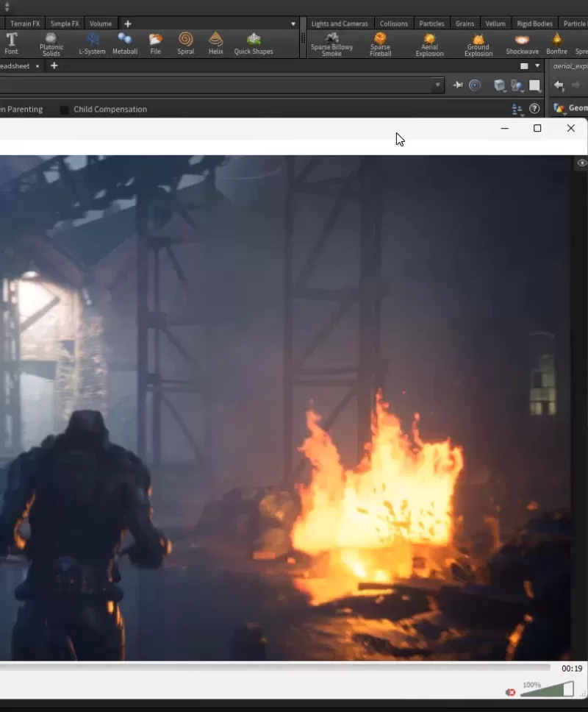This screenshot has height=712, width=588.
Task: Create Platonic Solids from the shelf
Action: pos(51,44)
